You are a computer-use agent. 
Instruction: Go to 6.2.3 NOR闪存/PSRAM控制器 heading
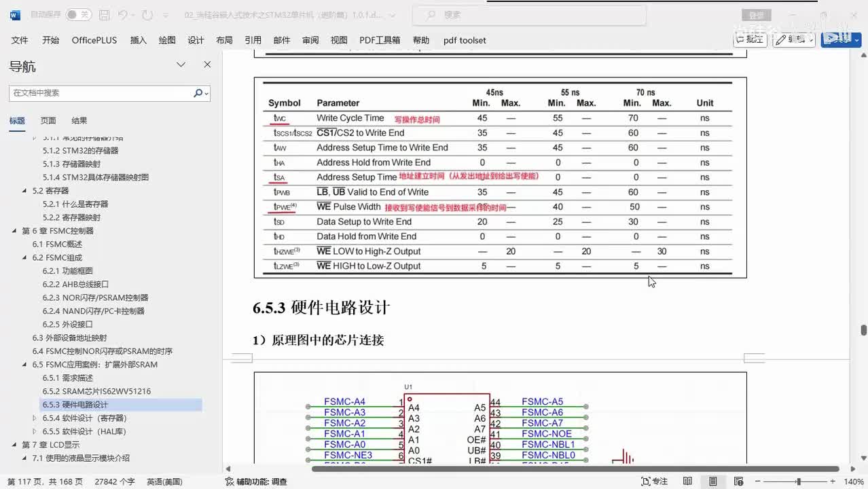point(95,297)
